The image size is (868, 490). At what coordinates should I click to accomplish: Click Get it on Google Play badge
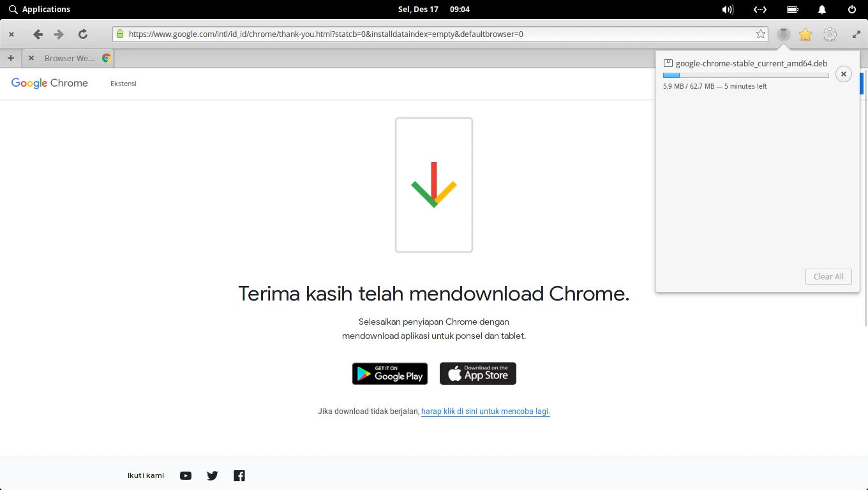[390, 374]
